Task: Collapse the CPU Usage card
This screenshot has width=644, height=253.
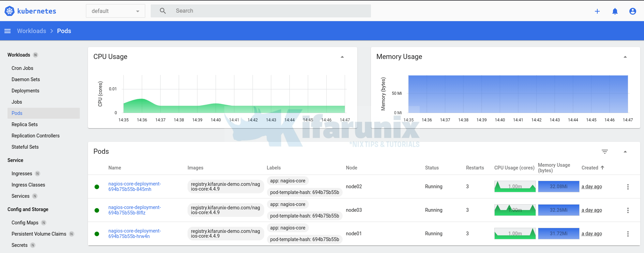Action: [x=342, y=57]
